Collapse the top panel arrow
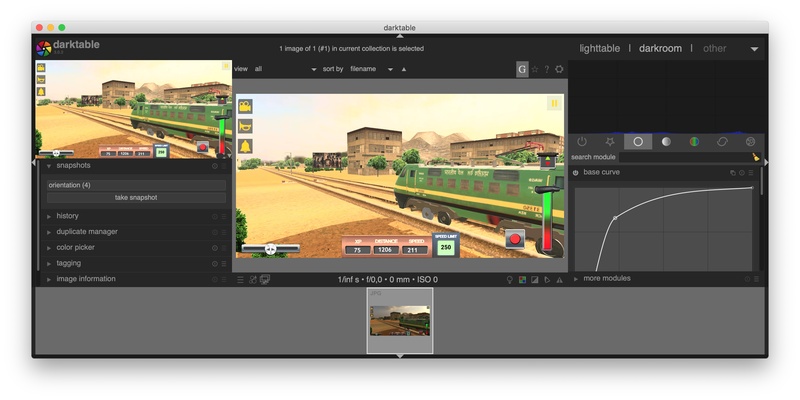 [x=400, y=36]
